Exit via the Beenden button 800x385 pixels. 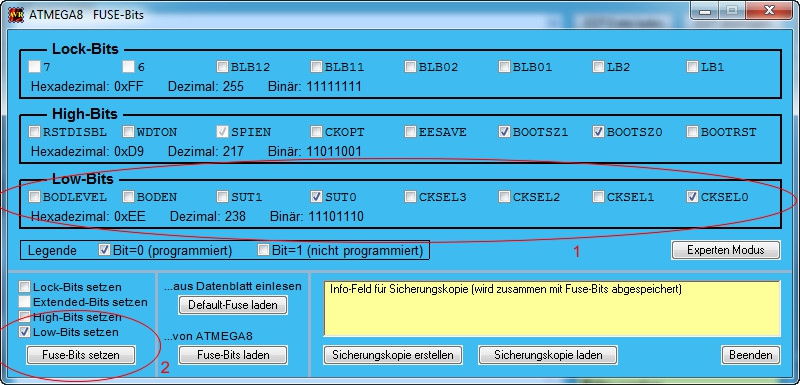click(751, 355)
